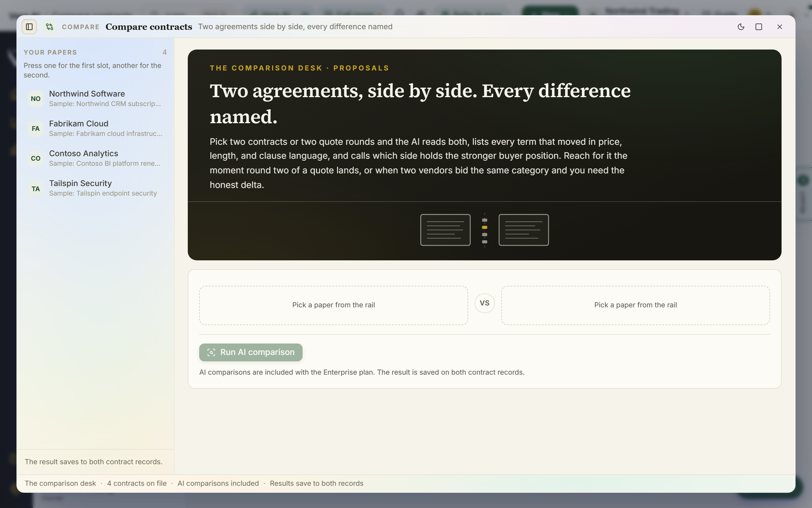Click the Enterprise plan note under button
The height and width of the screenshot is (508, 812).
click(362, 372)
